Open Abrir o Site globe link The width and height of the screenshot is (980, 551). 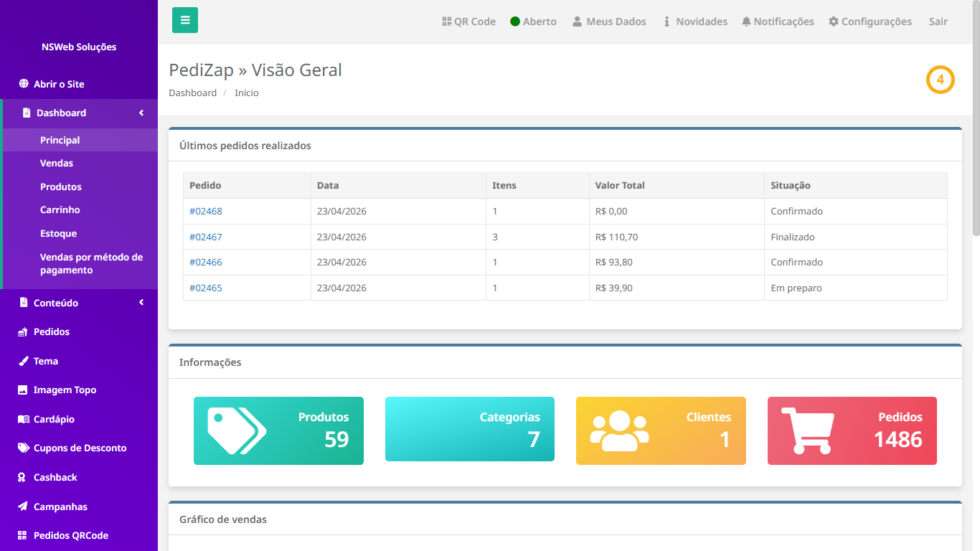[52, 84]
